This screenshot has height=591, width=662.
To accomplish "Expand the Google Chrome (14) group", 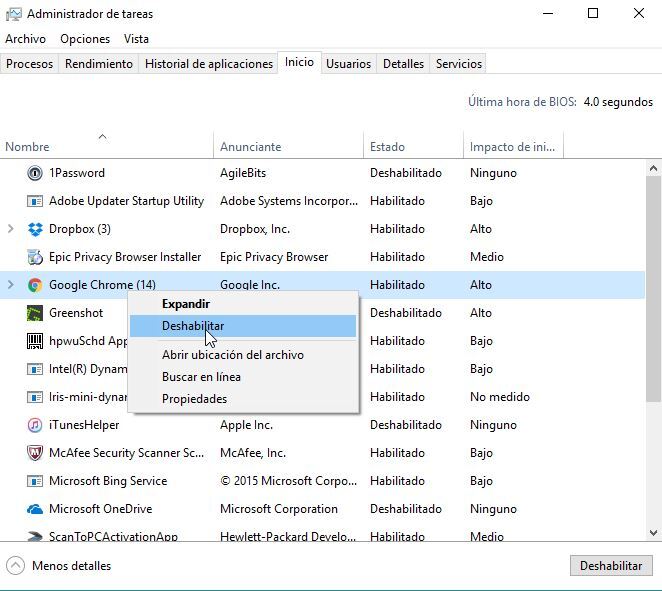I will (x=11, y=285).
